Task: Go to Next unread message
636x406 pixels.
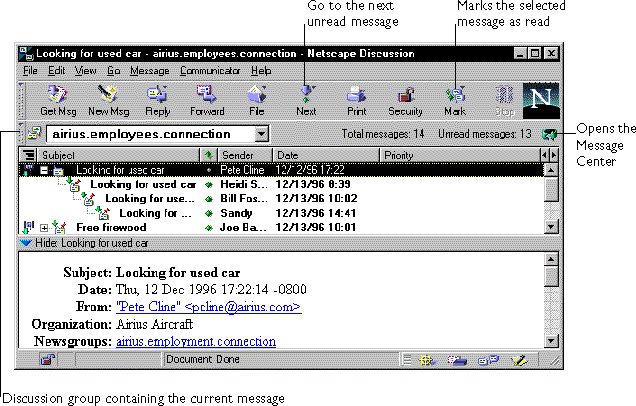Action: pyautogui.click(x=307, y=100)
